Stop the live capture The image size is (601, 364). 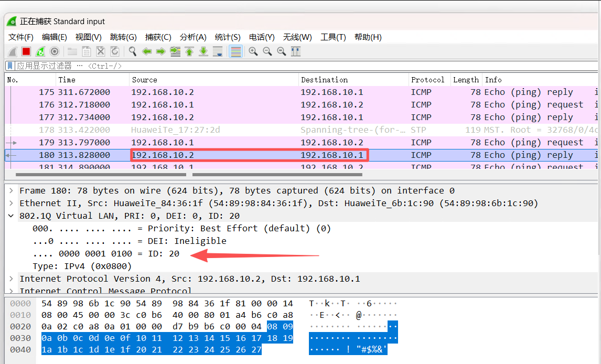click(27, 51)
